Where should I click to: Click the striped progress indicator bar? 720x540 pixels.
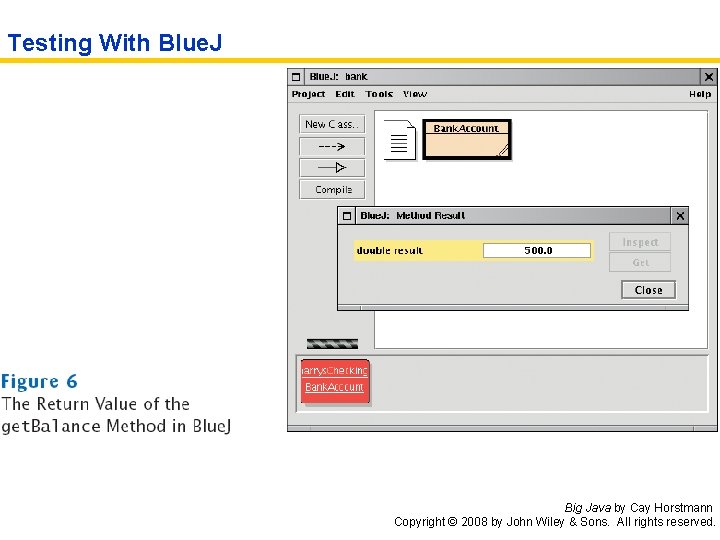[x=332, y=343]
